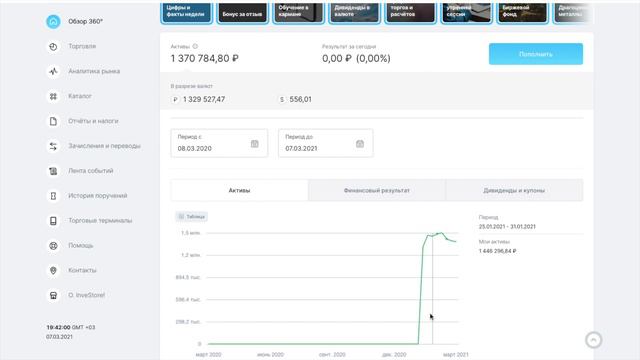Screen dimensions: 640x360
Task: Click the Период до date field
Action: [x=326, y=143]
